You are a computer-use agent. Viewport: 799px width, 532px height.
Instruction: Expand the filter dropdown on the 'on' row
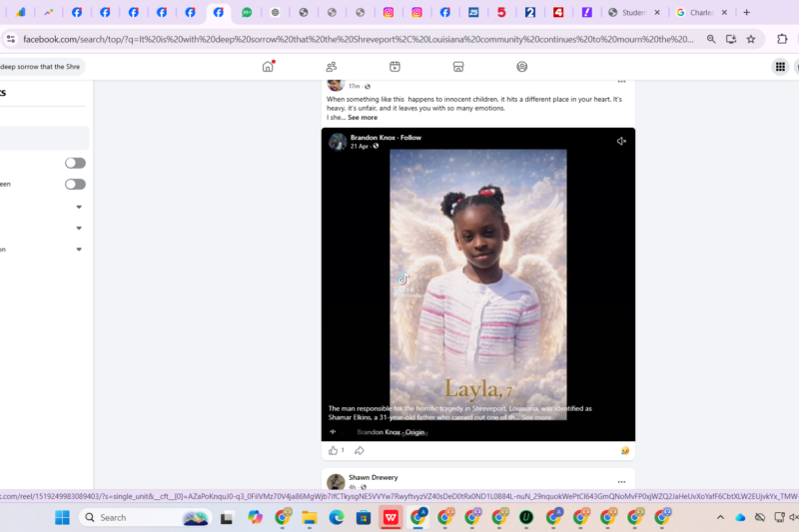click(x=79, y=250)
